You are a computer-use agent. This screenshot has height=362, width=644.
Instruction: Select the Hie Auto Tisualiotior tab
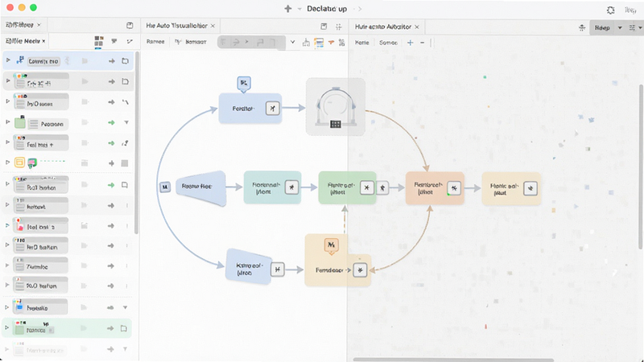click(176, 26)
